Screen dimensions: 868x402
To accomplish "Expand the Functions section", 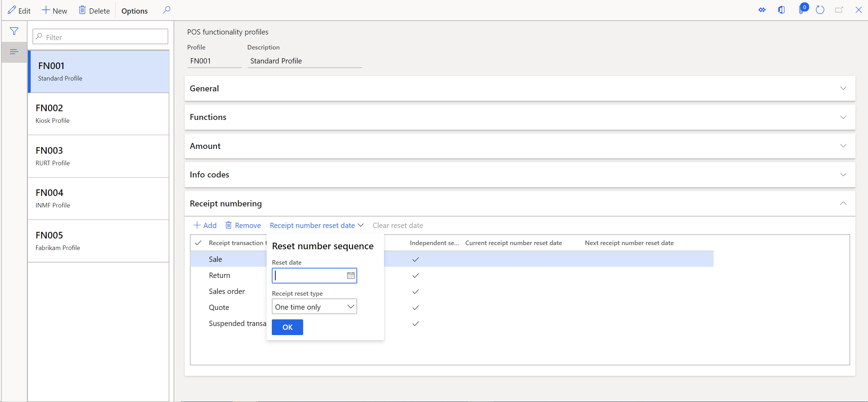I will 519,117.
